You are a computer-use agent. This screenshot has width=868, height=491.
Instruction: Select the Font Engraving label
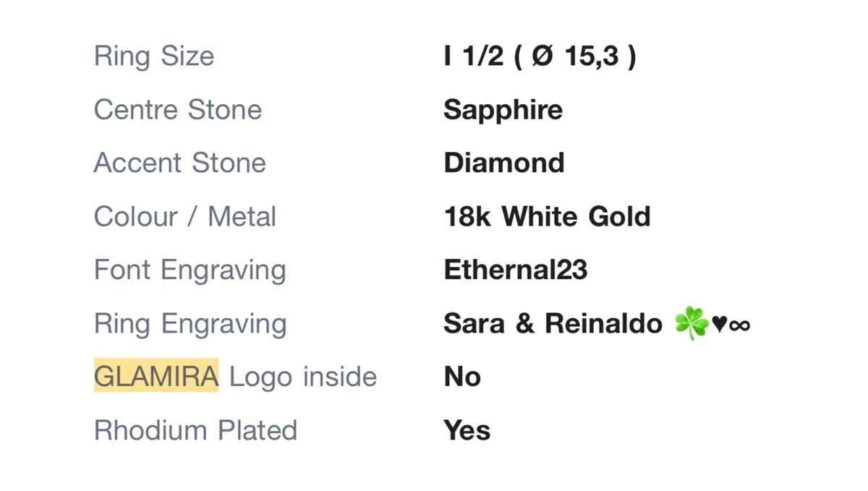pos(190,271)
